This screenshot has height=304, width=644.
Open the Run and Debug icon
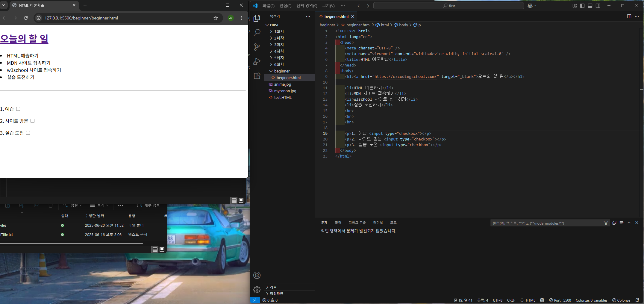[257, 61]
